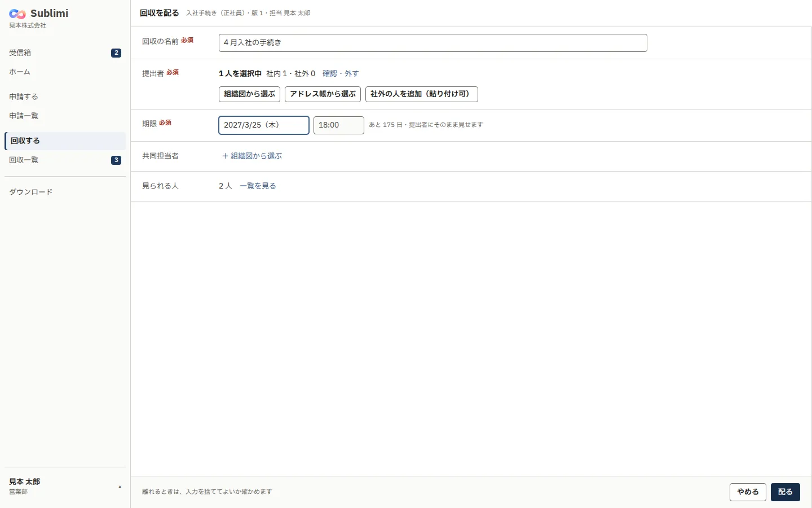Viewport: 812px width, 508px height.
Task: Click the 受信箱 unread badge 2
Action: click(116, 53)
